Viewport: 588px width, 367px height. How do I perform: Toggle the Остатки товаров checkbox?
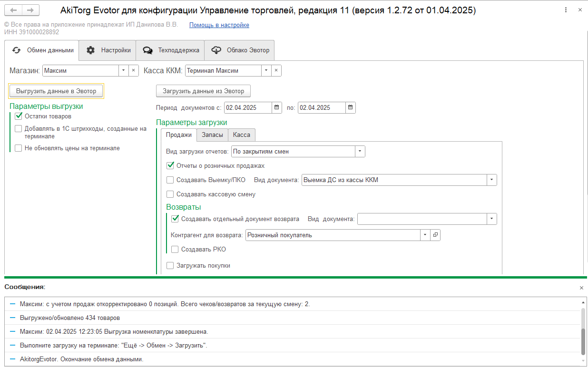coord(19,116)
